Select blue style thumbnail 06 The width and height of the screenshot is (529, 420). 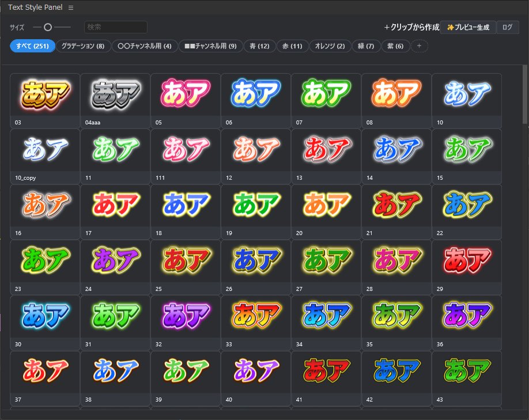tap(256, 100)
